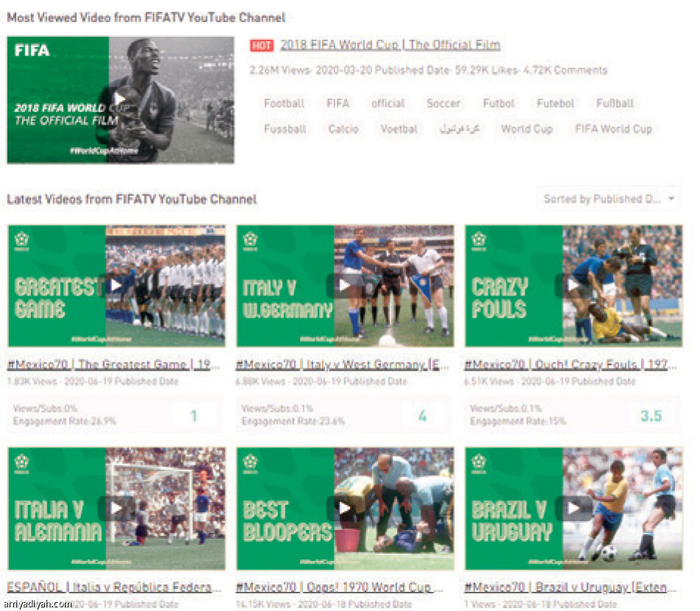The width and height of the screenshot is (700, 611).
Task: Click play icon on Crazy Fouls thumbnail
Action: click(x=573, y=285)
